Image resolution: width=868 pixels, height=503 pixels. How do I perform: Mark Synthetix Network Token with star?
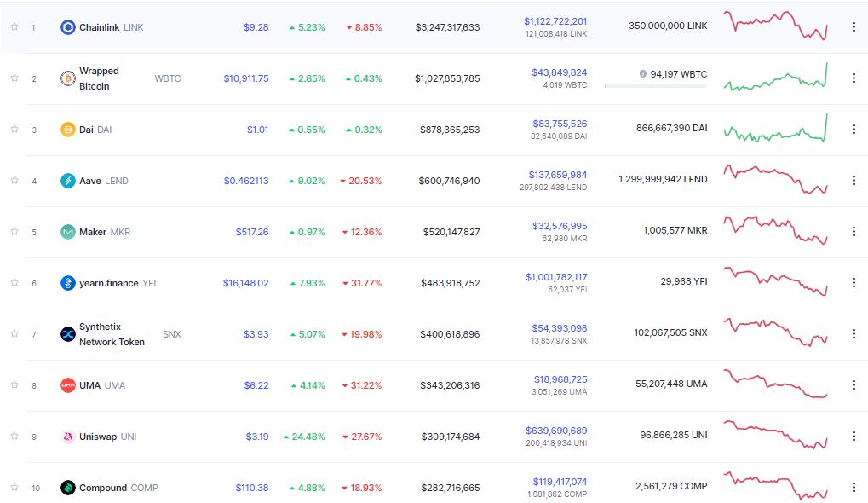point(14,333)
